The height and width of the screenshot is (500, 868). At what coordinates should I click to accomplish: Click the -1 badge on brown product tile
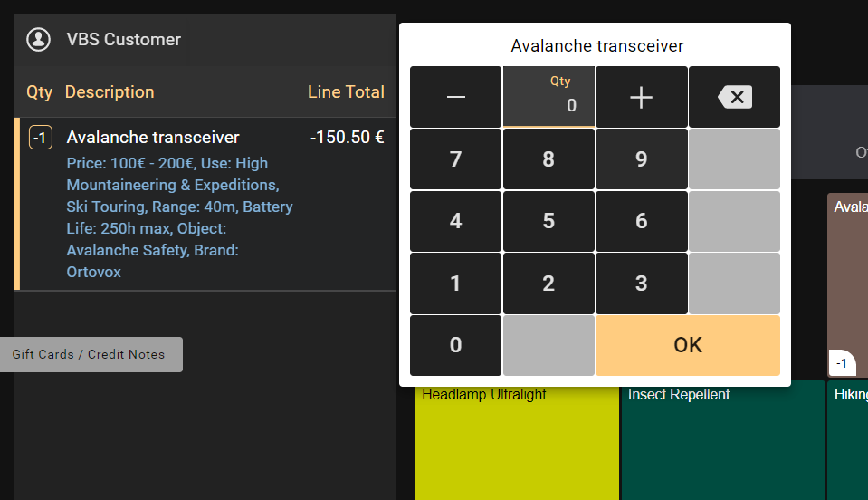click(x=841, y=363)
